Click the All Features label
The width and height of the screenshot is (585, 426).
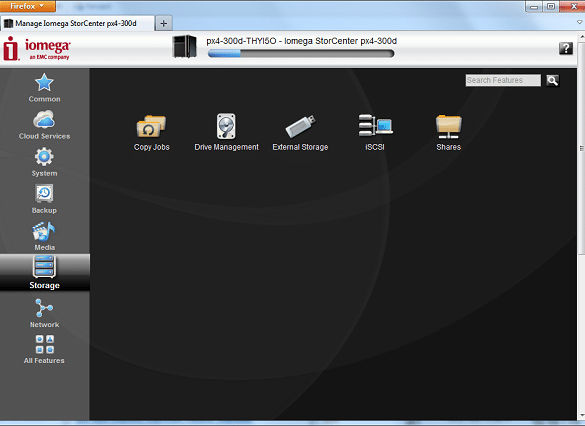point(44,361)
